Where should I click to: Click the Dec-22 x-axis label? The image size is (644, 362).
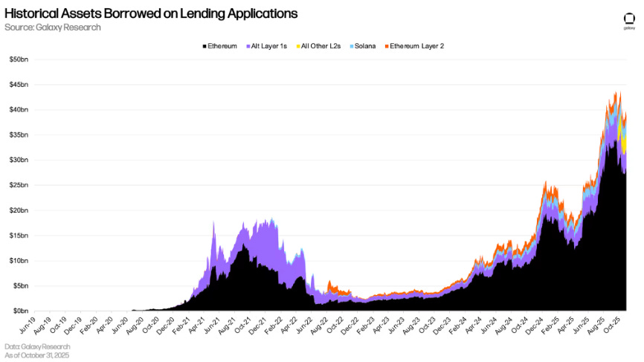click(351, 324)
